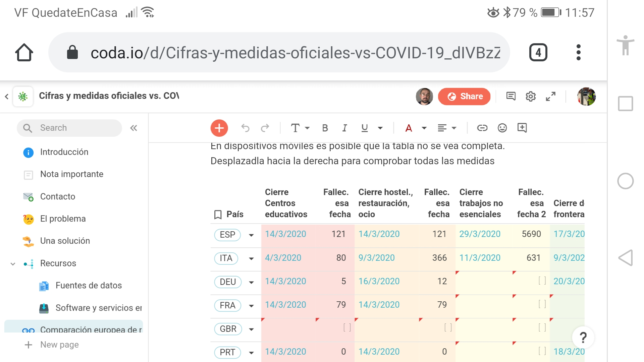This screenshot has width=644, height=362.
Task: Toggle italic formatting
Action: (344, 128)
